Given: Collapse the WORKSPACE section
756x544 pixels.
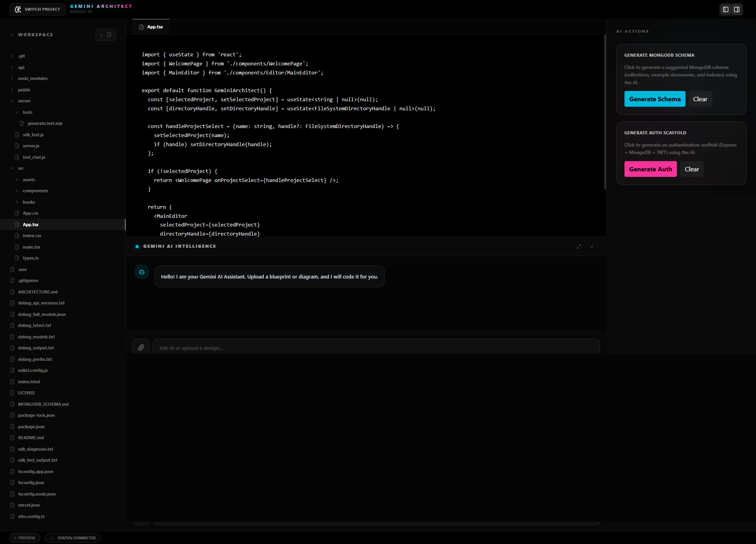Looking at the screenshot, I should 12,35.
